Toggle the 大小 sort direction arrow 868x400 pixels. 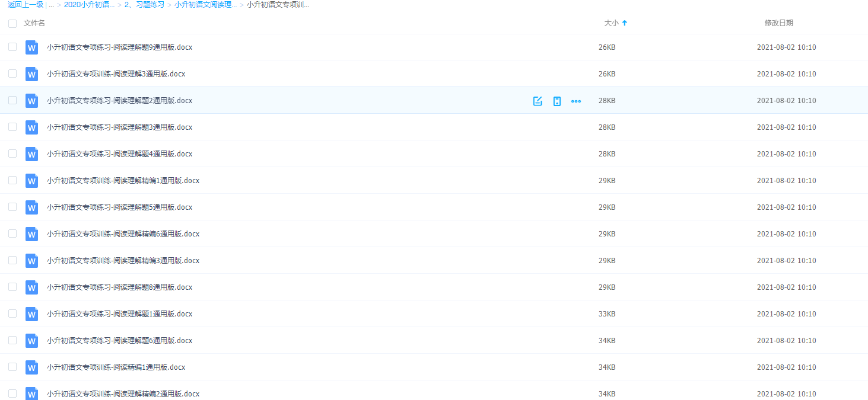[624, 23]
